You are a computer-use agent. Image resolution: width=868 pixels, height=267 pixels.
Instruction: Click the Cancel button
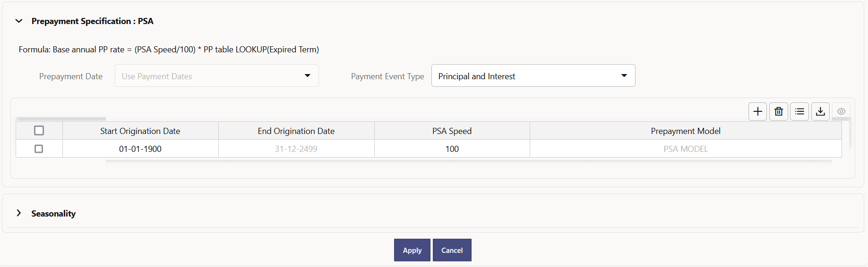(452, 250)
